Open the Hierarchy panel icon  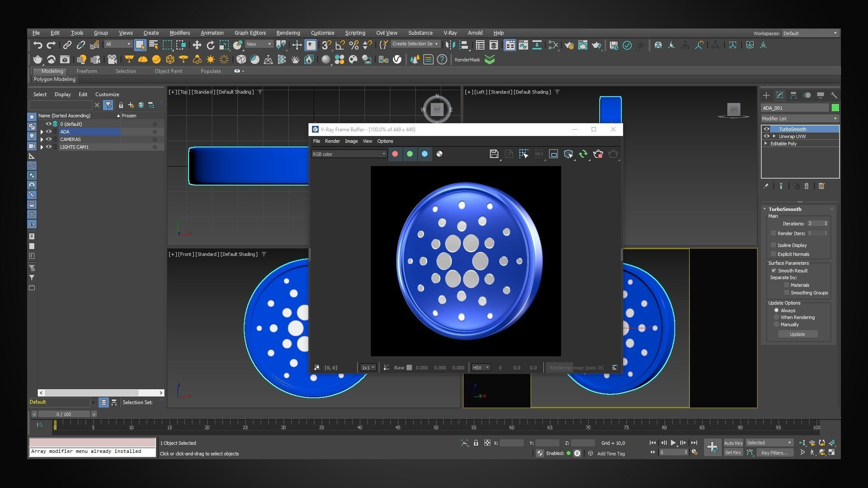pyautogui.click(x=793, y=95)
